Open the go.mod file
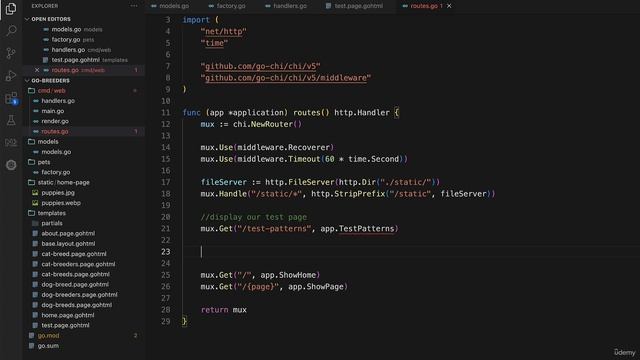This screenshot has width=640, height=360. (x=48, y=336)
